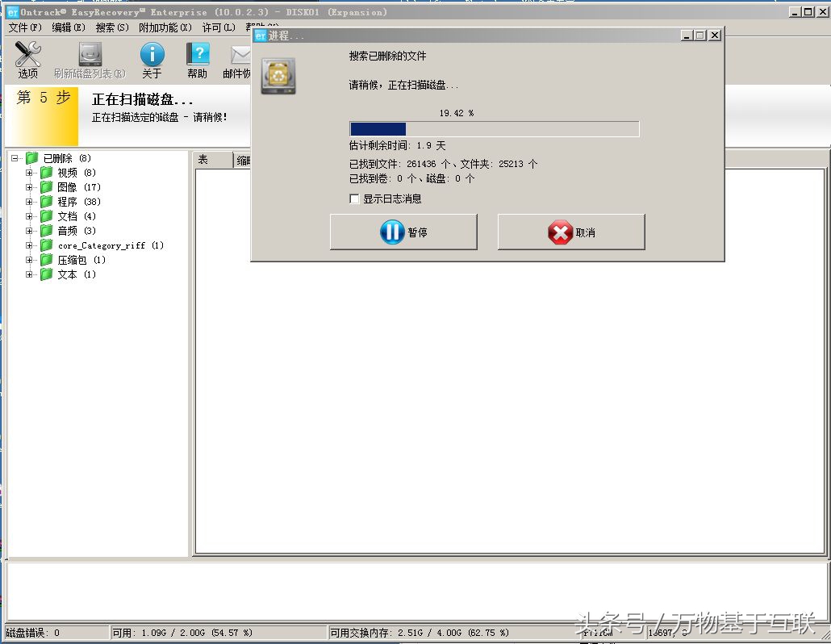
Task: Enable the 显示日志消息 checkbox
Action: point(354,199)
